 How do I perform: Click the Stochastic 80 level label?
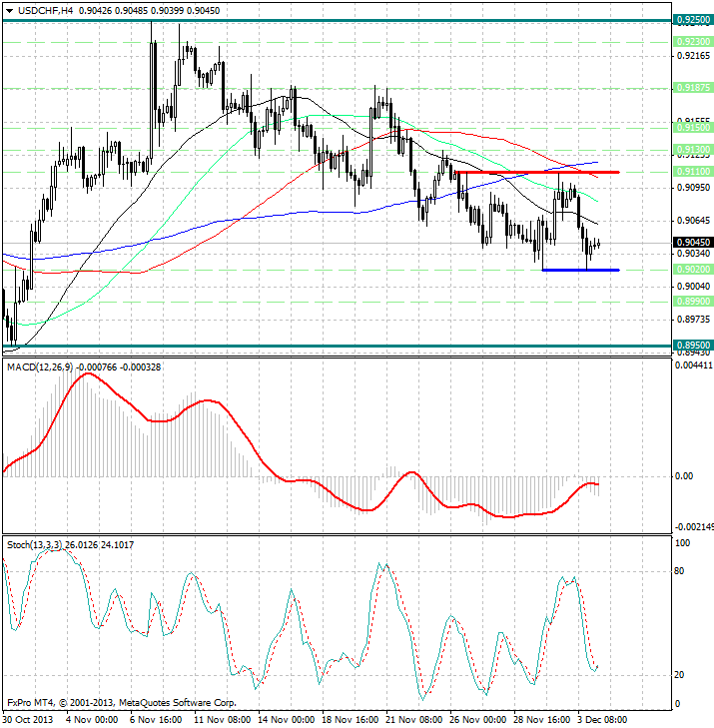point(679,570)
